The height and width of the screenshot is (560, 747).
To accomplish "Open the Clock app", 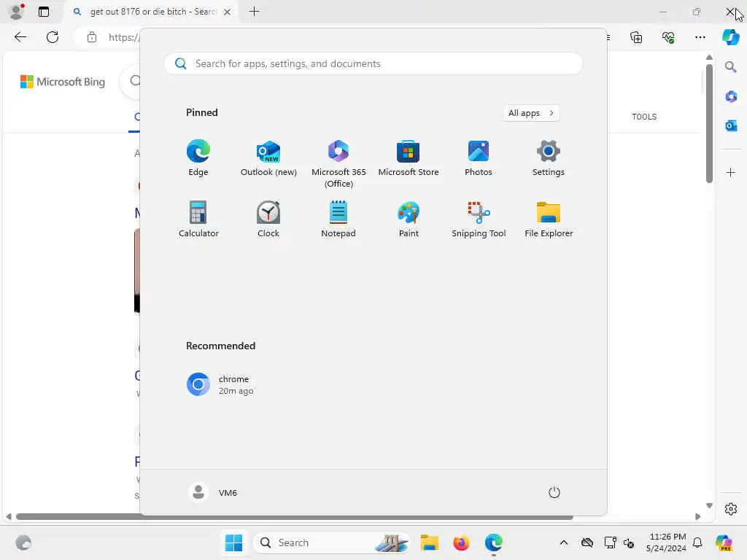I will point(268,219).
